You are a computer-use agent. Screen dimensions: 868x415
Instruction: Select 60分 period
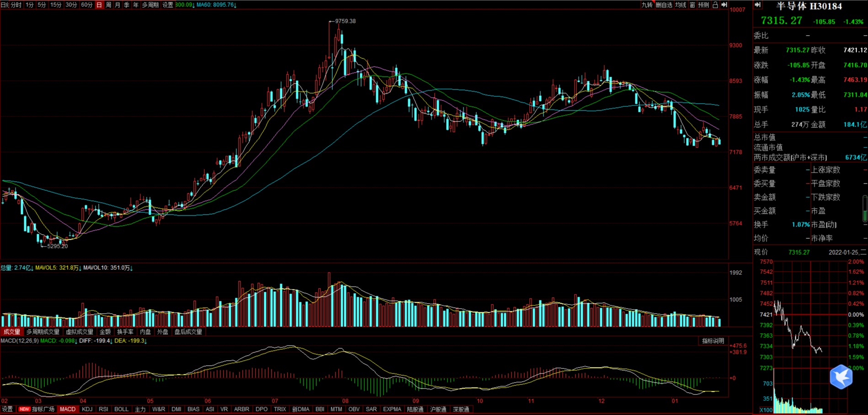coord(87,5)
